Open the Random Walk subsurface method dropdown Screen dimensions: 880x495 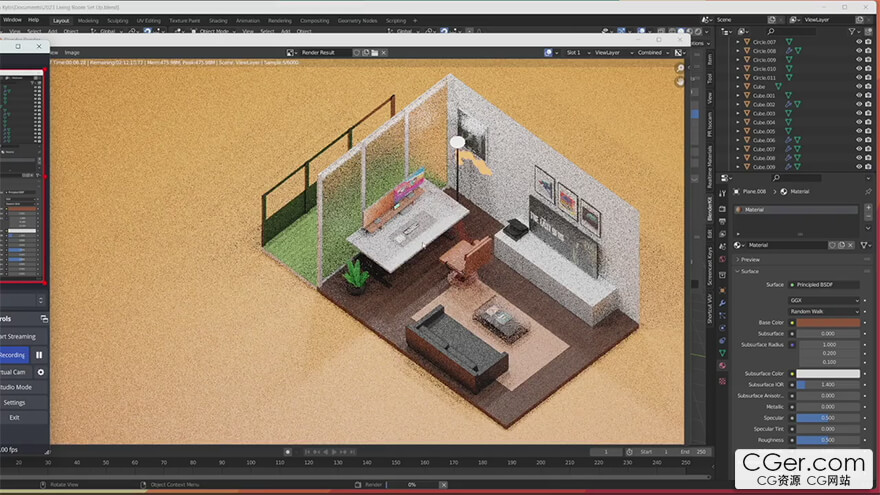[823, 311]
